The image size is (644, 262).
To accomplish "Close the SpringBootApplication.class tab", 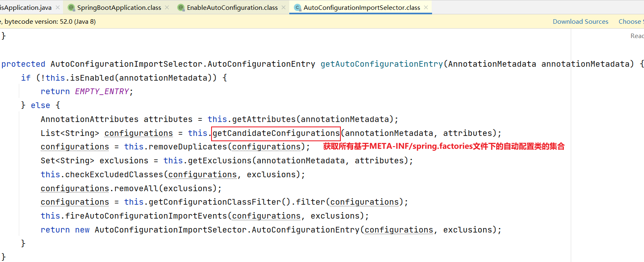I will [x=167, y=7].
